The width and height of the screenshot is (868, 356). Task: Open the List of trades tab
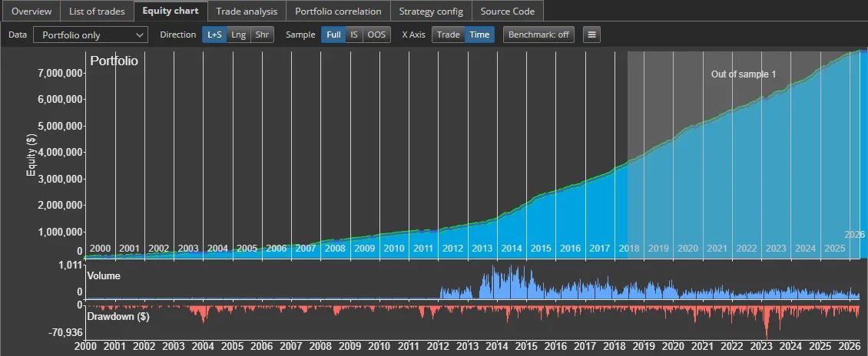tap(97, 11)
